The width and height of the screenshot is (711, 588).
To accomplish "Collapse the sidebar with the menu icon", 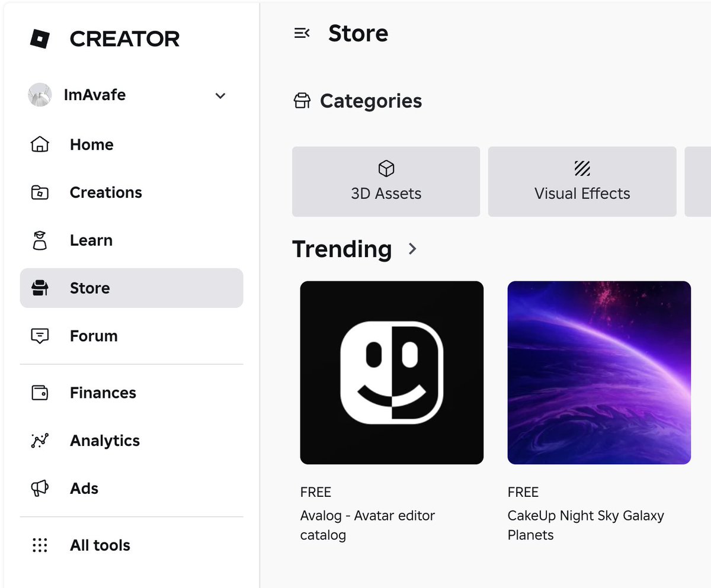I will pos(302,33).
